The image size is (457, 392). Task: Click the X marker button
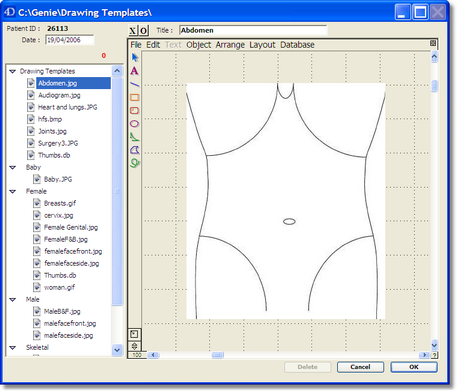tap(133, 31)
